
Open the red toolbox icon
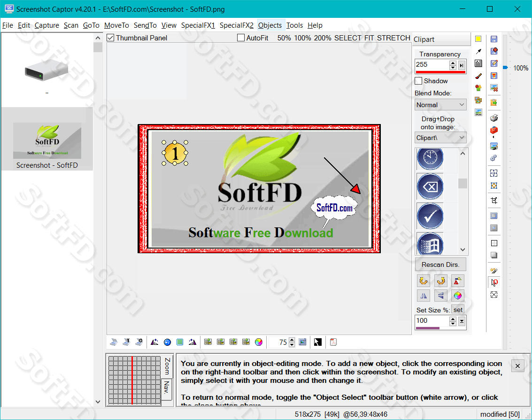click(x=494, y=131)
